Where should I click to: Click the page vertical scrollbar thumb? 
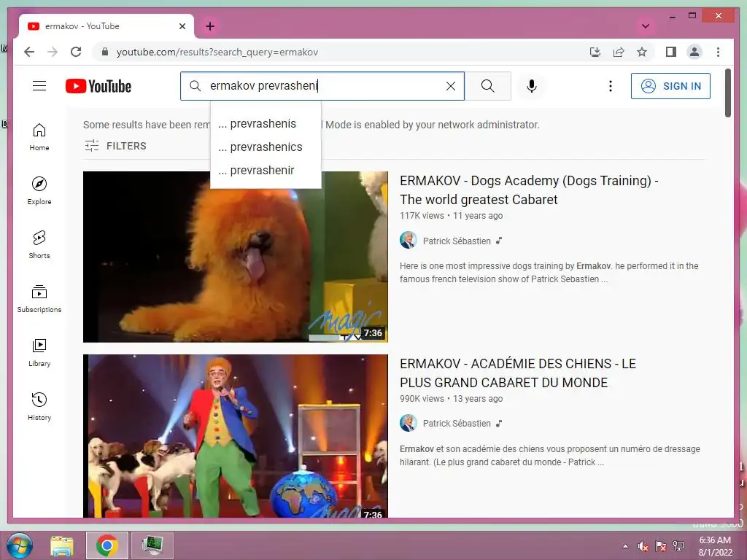(727, 93)
